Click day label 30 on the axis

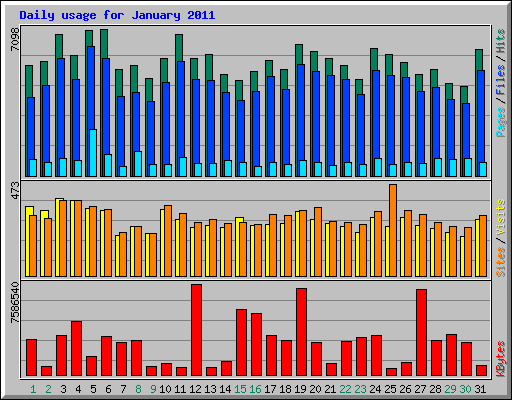point(465,389)
